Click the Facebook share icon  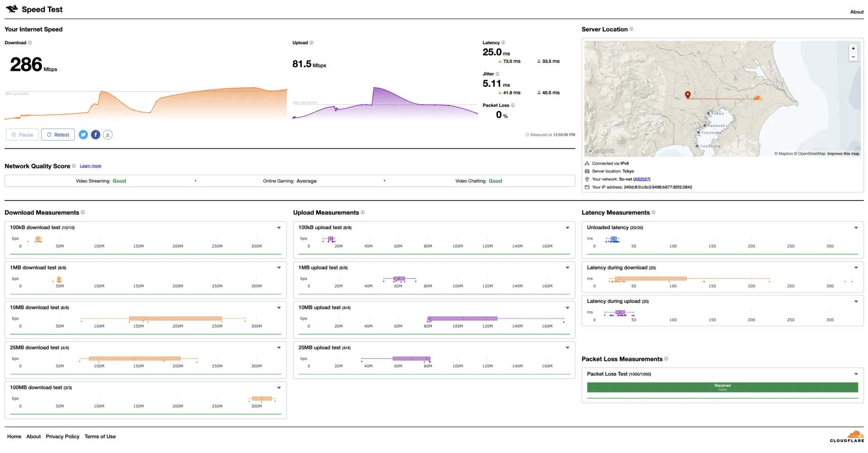pyautogui.click(x=95, y=135)
